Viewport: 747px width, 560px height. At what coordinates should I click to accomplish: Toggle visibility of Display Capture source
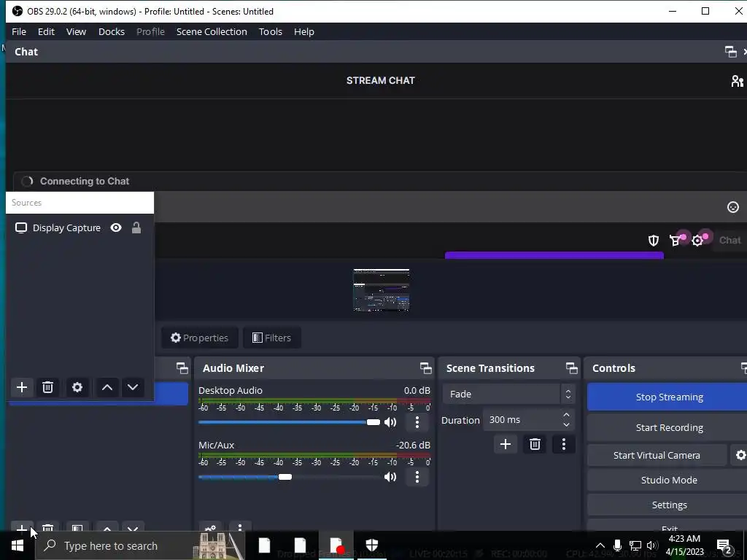tap(116, 227)
